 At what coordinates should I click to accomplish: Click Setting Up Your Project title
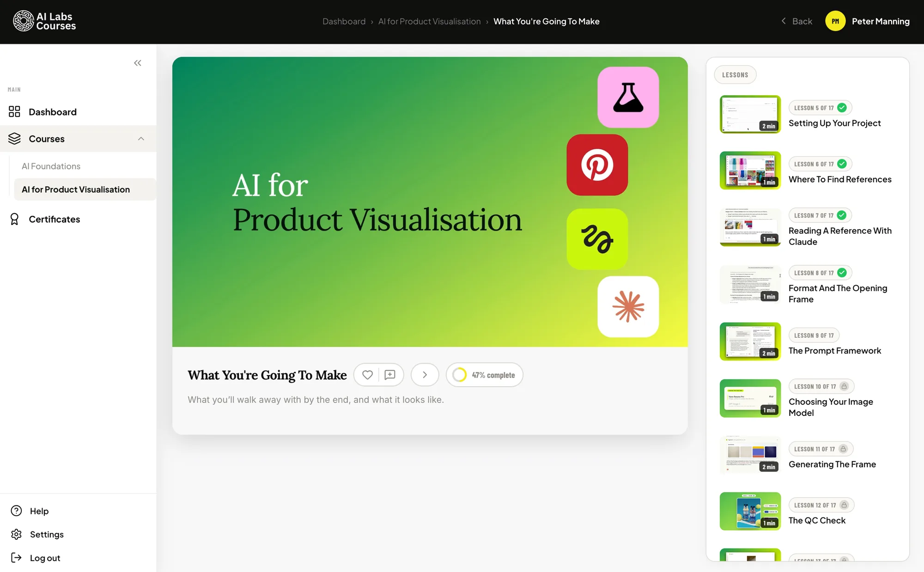[x=834, y=123]
